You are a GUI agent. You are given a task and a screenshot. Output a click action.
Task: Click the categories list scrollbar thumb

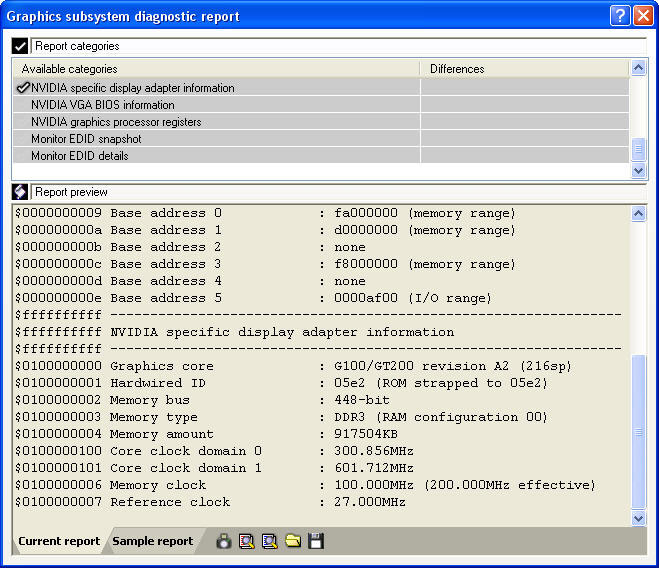click(638, 149)
